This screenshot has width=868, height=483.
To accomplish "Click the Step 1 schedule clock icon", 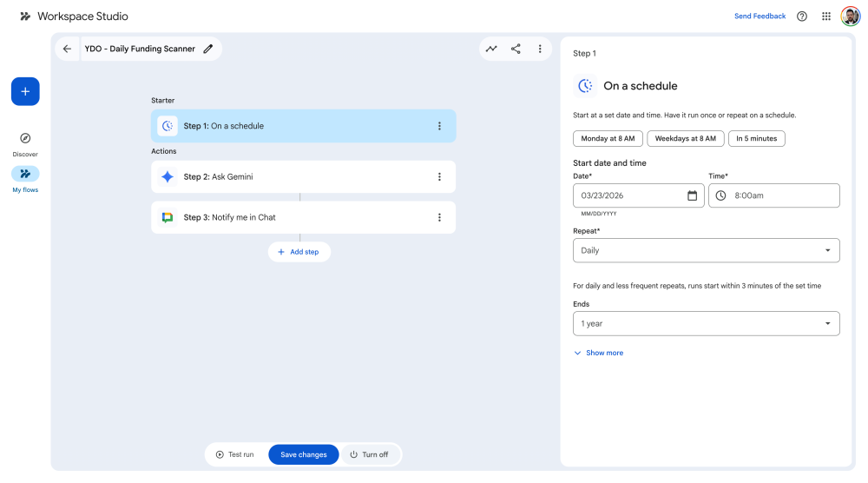I will pos(168,126).
